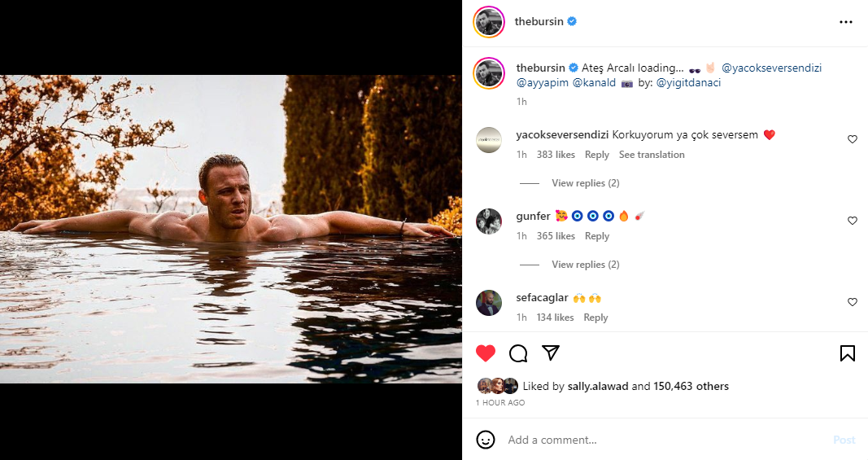
Task: Open the three-dot more options menu
Action: pos(846,22)
